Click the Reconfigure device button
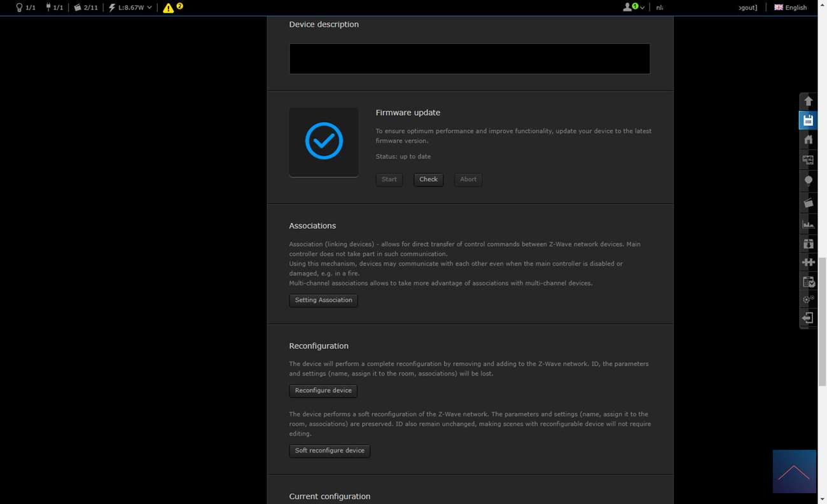 click(323, 391)
